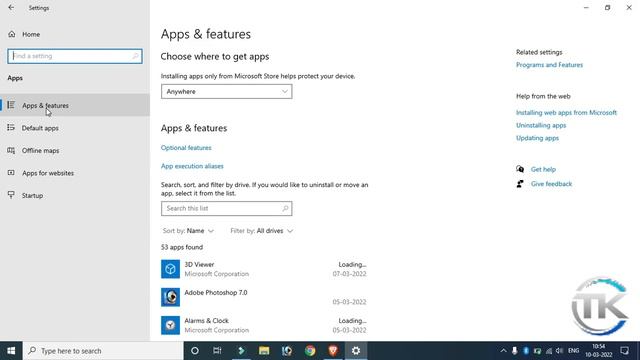Open Programs and Features link

(549, 65)
